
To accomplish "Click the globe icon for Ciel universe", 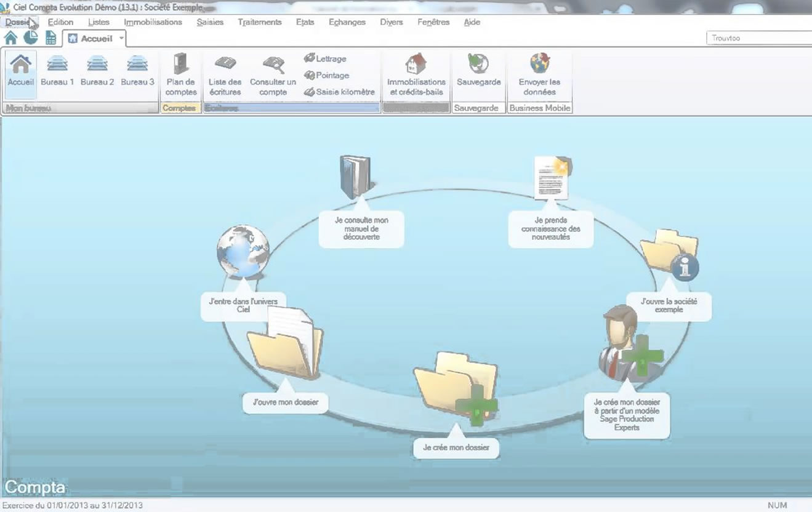I will click(243, 252).
